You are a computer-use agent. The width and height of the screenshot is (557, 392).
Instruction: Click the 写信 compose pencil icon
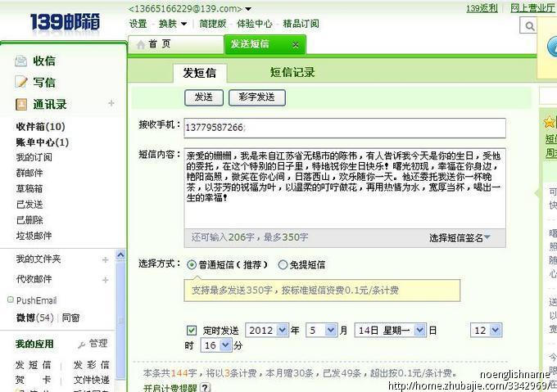pos(21,83)
